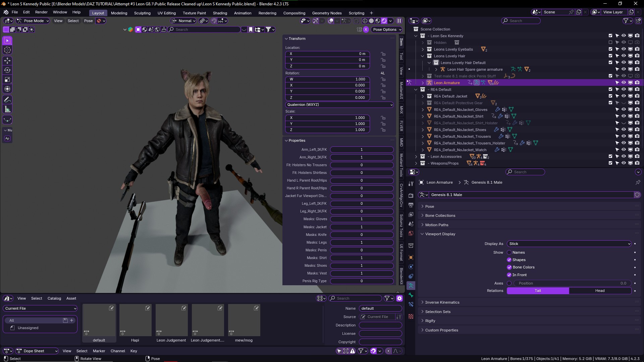The height and width of the screenshot is (362, 644).
Task: Collapse the RE4 Default collection
Action: (416, 89)
